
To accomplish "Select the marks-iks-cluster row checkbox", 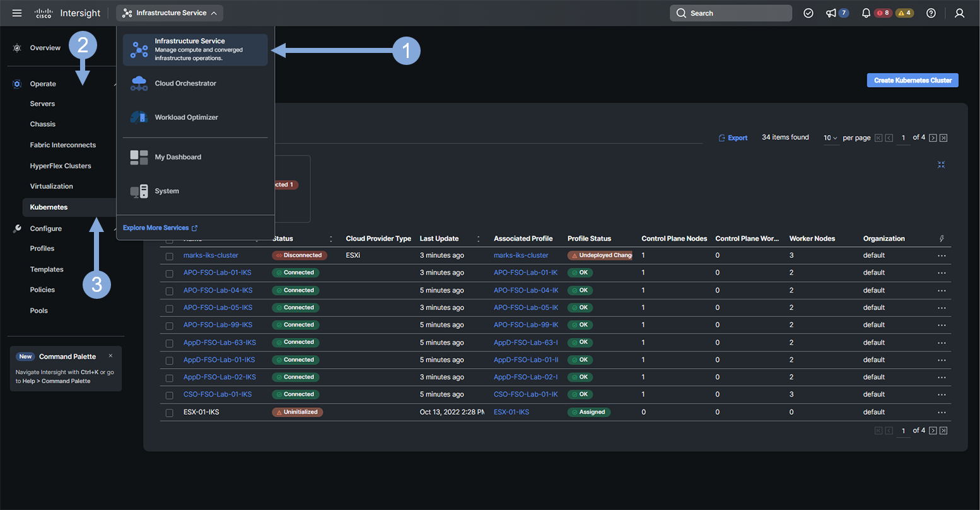I will [x=169, y=257].
